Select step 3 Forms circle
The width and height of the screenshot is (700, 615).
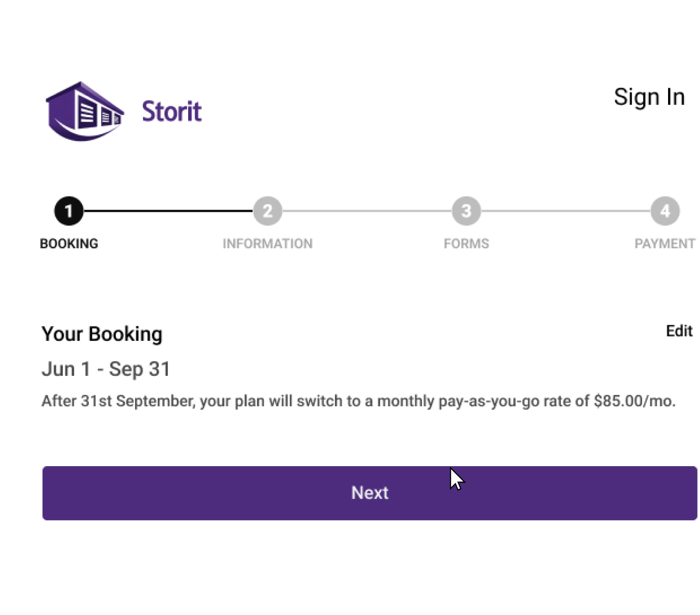click(466, 210)
